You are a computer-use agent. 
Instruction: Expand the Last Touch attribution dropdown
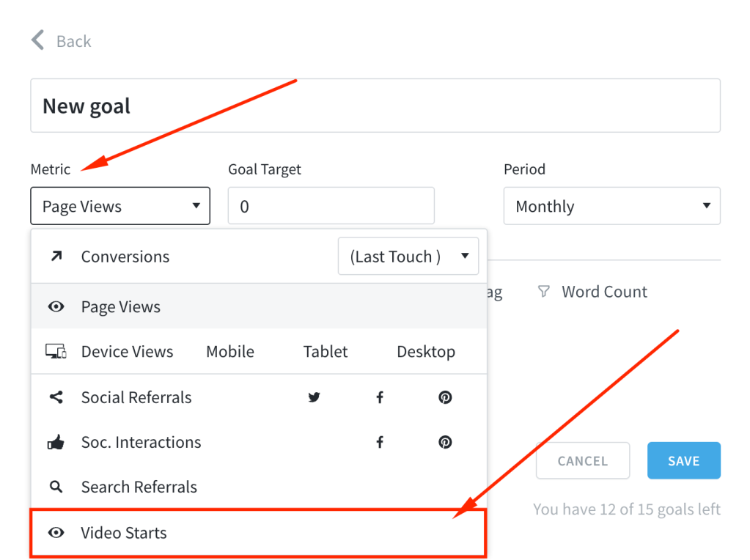[408, 256]
